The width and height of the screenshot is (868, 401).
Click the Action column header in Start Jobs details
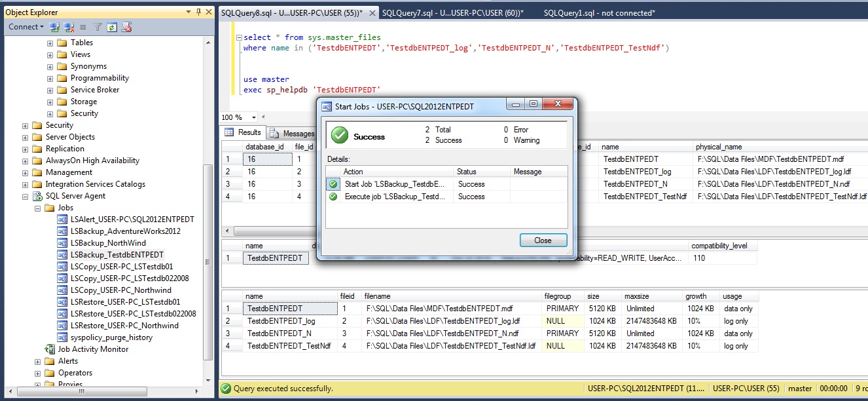pyautogui.click(x=397, y=172)
